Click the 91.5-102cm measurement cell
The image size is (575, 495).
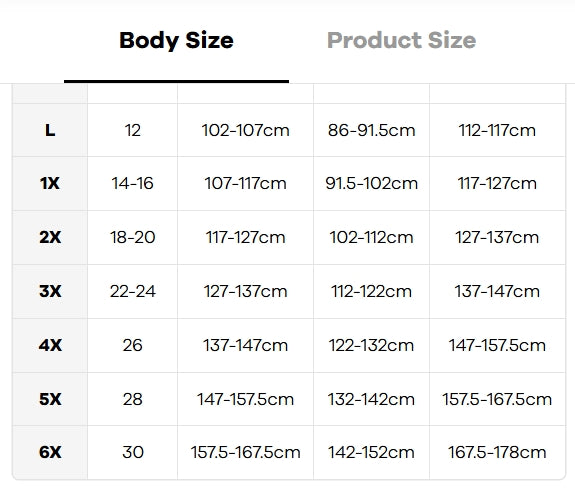pyautogui.click(x=371, y=184)
